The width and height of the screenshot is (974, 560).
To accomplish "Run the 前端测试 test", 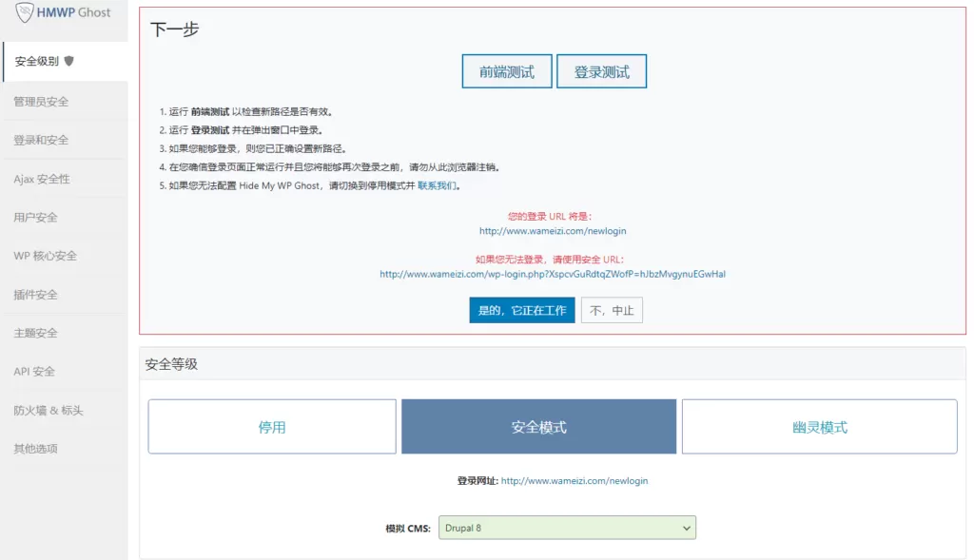I will 507,70.
